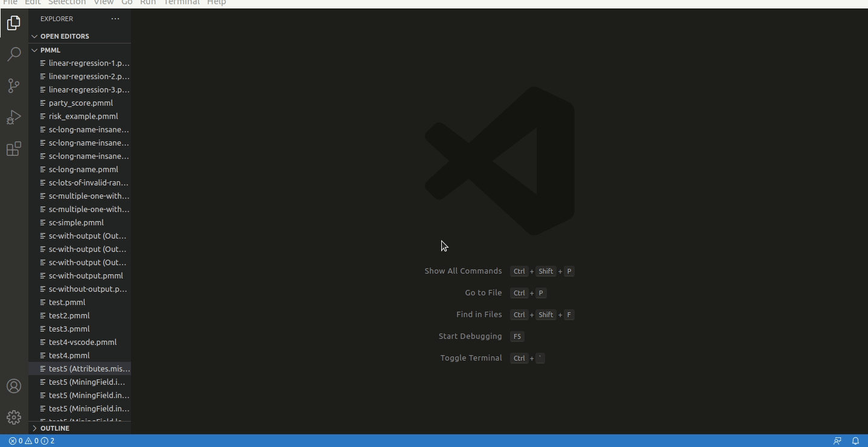
Task: Click the Start Debugging shortcut link
Action: pos(470,336)
